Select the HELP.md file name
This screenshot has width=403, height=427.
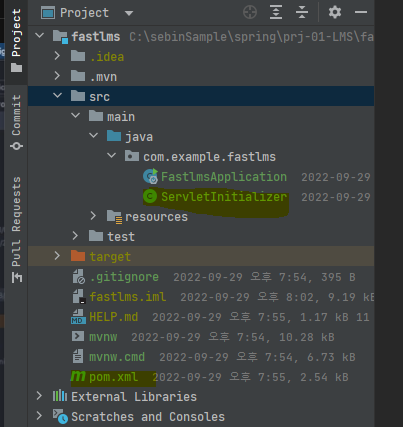click(x=114, y=316)
